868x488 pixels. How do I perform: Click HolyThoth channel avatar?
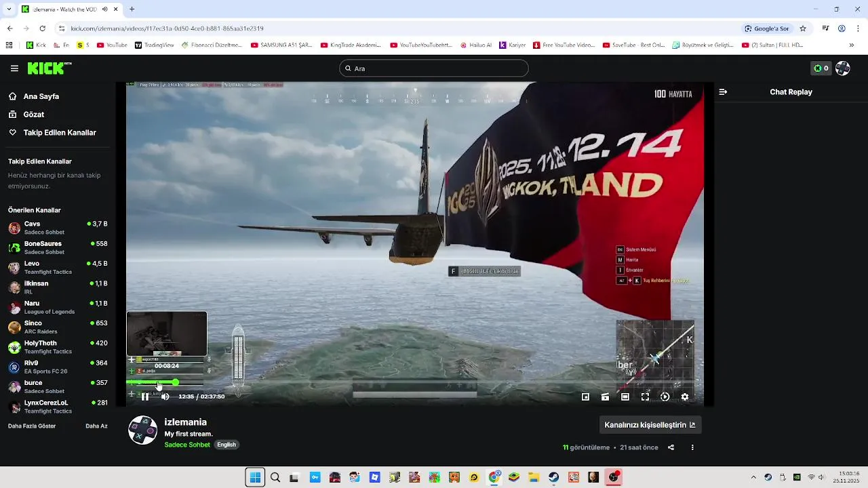[14, 347]
